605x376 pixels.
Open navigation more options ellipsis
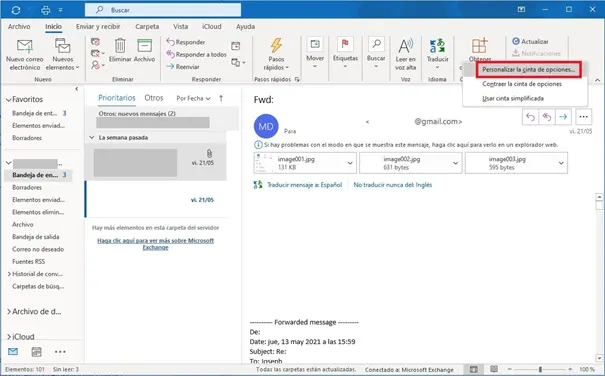click(x=60, y=352)
